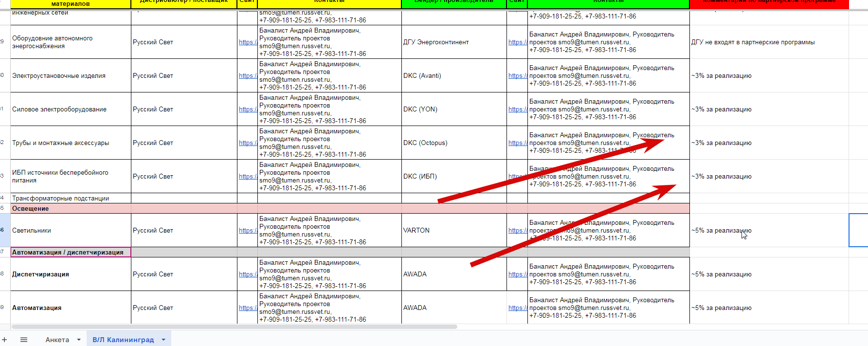This screenshot has width=868, height=346.
Task: Select the yellow материалов column header
Action: coord(71,4)
